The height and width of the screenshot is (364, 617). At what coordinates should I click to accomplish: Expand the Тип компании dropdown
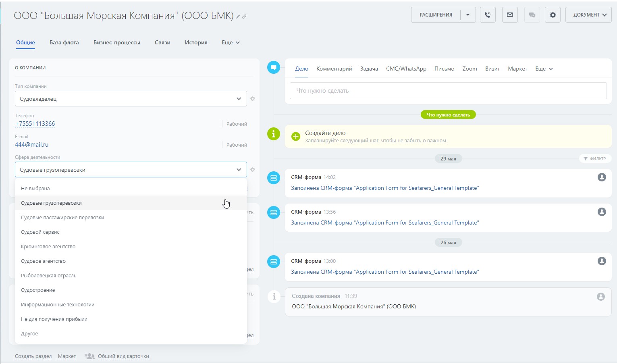click(x=131, y=99)
